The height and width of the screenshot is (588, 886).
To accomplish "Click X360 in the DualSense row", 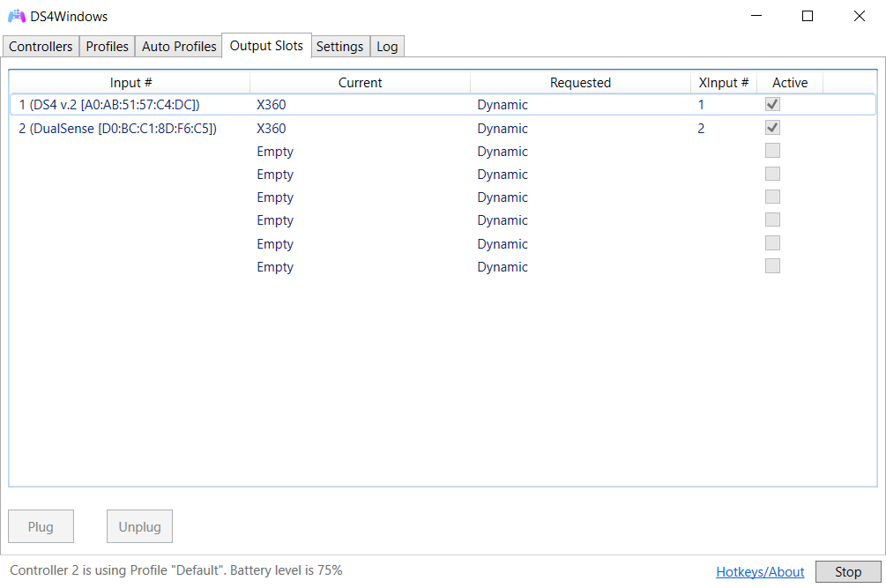I will point(272,128).
